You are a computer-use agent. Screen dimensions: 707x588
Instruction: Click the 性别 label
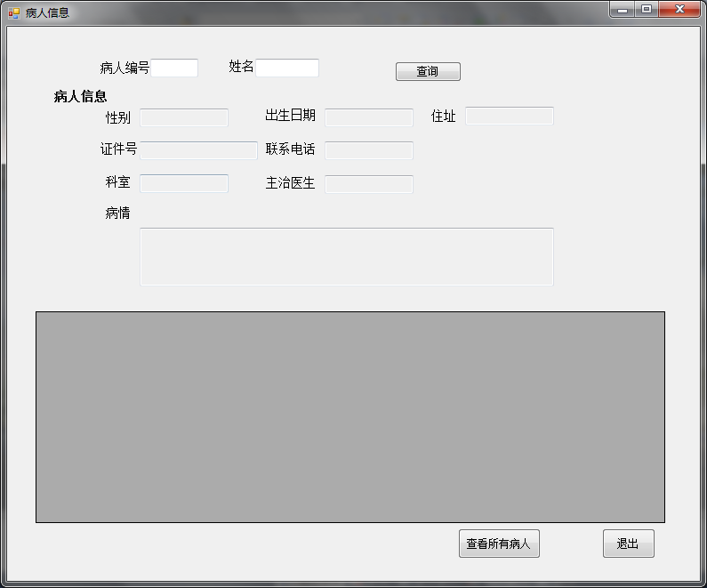118,117
